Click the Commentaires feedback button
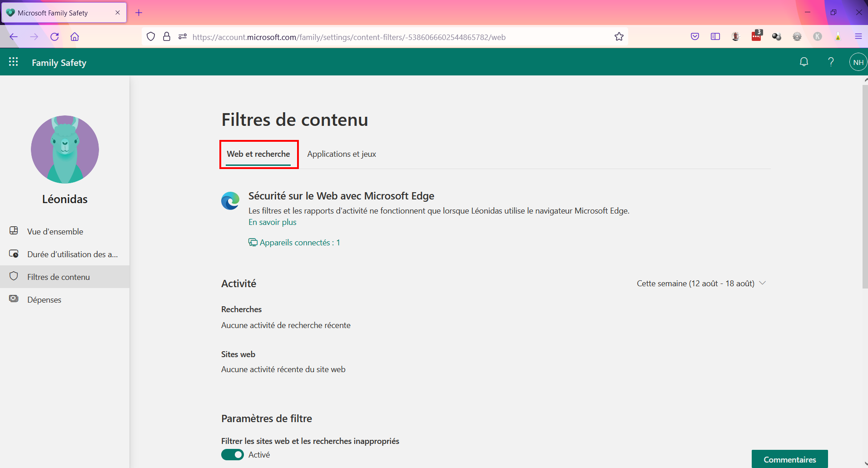 tap(789, 459)
